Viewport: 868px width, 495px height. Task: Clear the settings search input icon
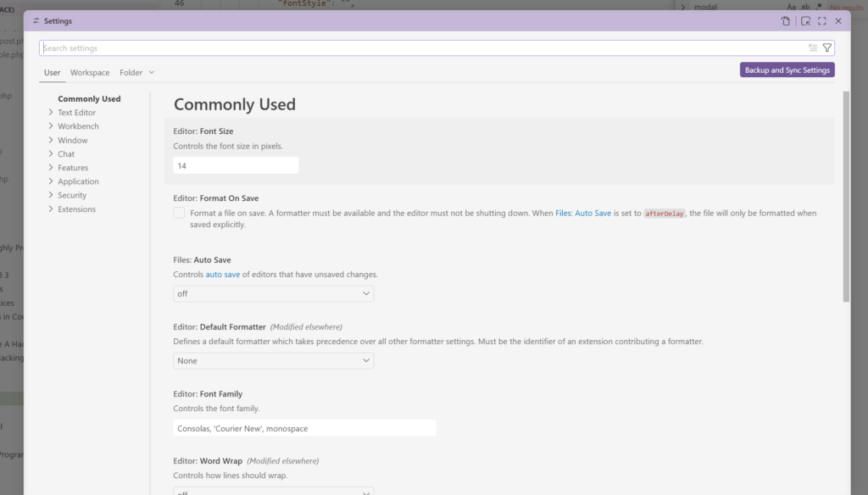pyautogui.click(x=813, y=48)
